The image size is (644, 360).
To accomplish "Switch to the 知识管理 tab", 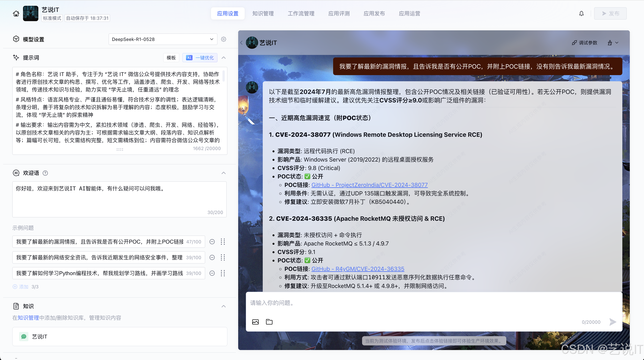I will coord(263,13).
